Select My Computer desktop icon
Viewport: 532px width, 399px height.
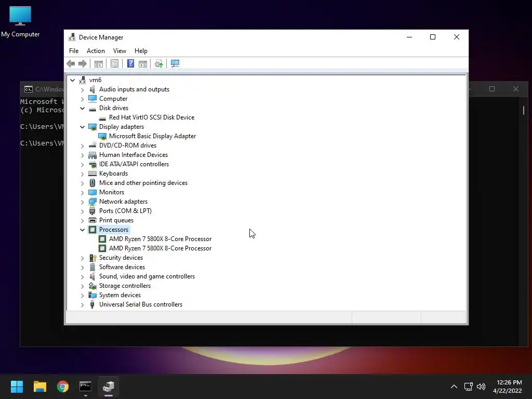coord(20,22)
